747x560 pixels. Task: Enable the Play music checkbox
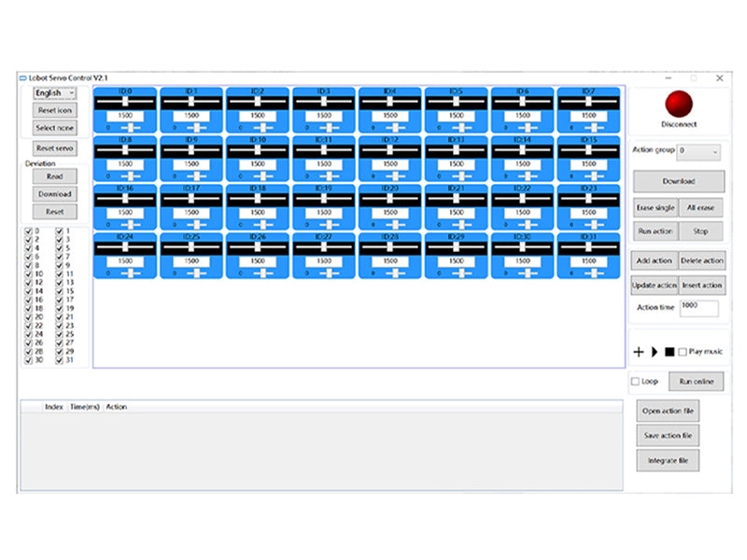point(683,352)
